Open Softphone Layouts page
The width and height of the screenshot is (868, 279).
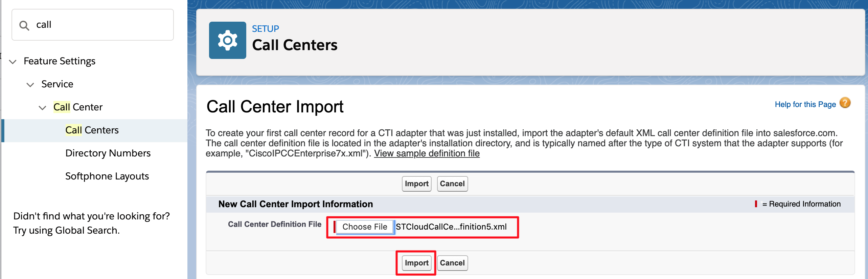click(107, 176)
